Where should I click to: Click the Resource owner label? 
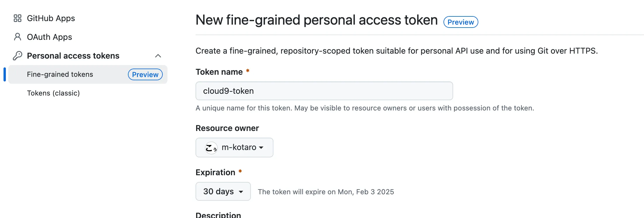pos(227,128)
